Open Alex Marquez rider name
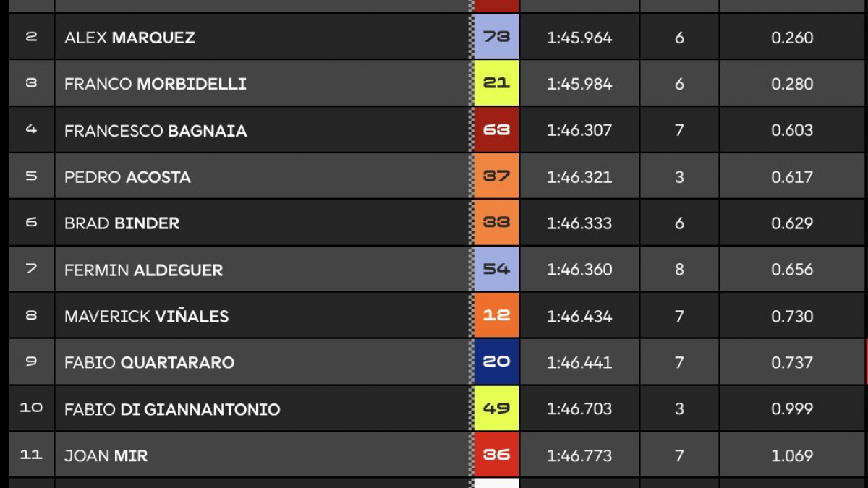The height and width of the screenshot is (488, 868). pos(129,38)
